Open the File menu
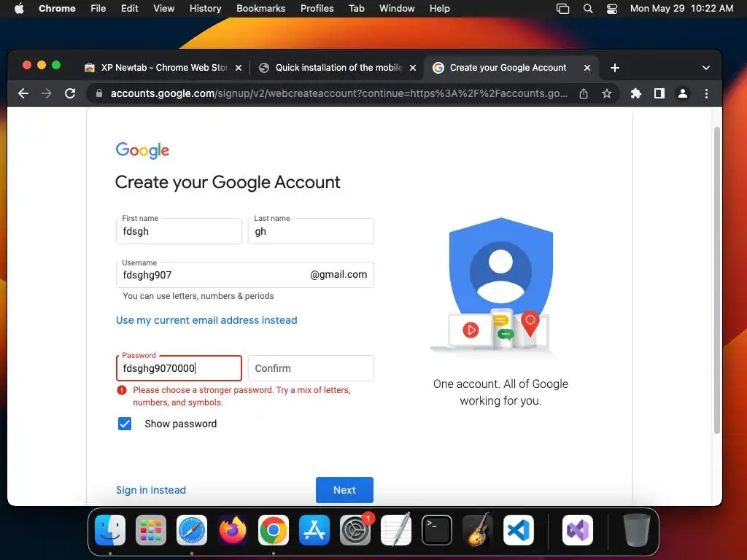 click(98, 9)
